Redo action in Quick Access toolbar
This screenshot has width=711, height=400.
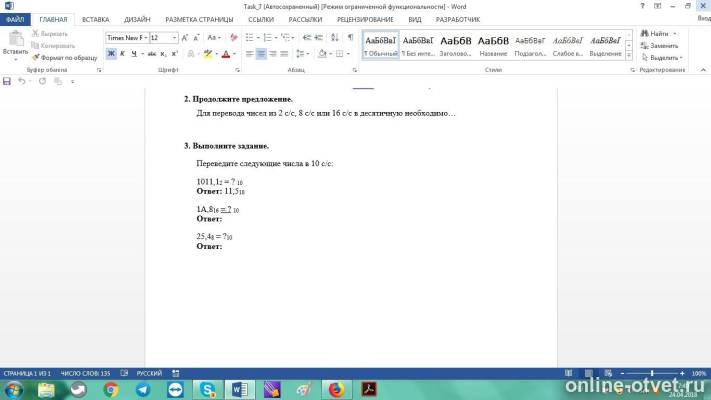click(42, 81)
